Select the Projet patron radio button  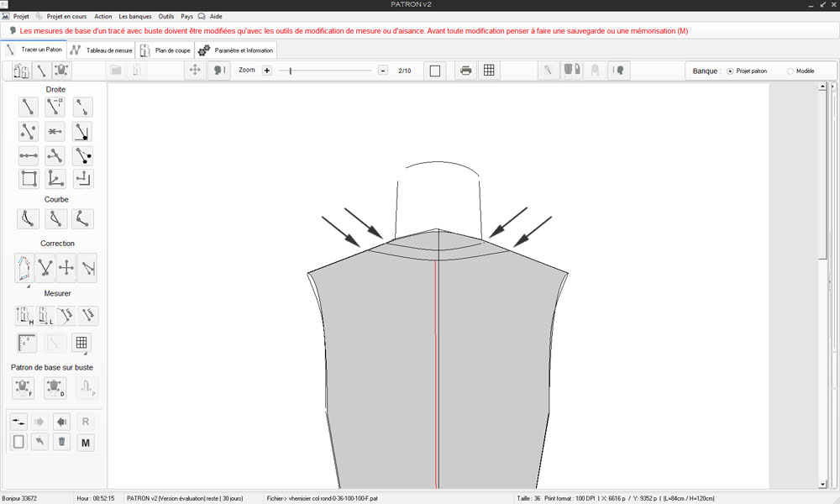(730, 71)
